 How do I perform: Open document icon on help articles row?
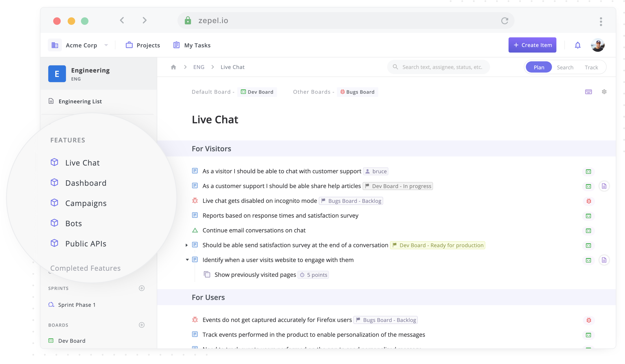tap(604, 186)
